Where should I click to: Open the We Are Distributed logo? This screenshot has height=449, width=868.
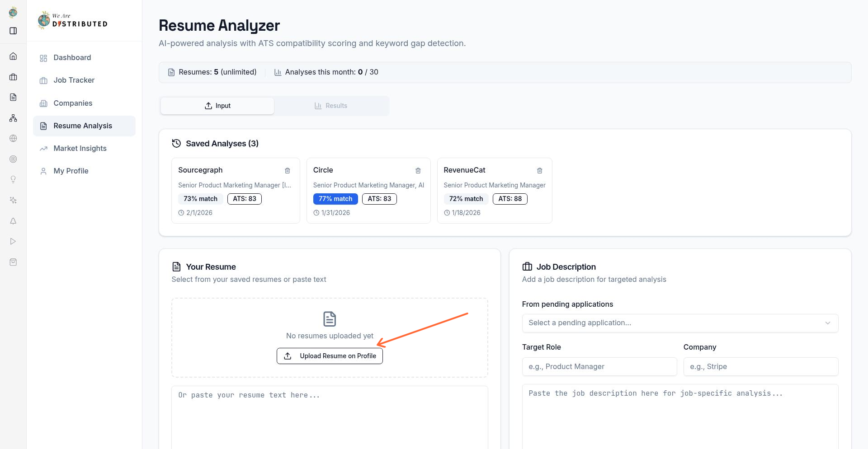point(72,20)
